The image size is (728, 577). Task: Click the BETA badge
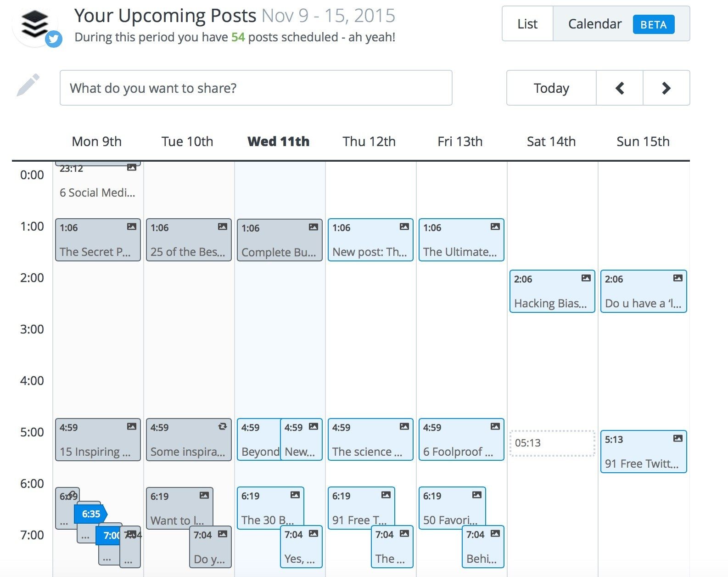[x=654, y=25]
